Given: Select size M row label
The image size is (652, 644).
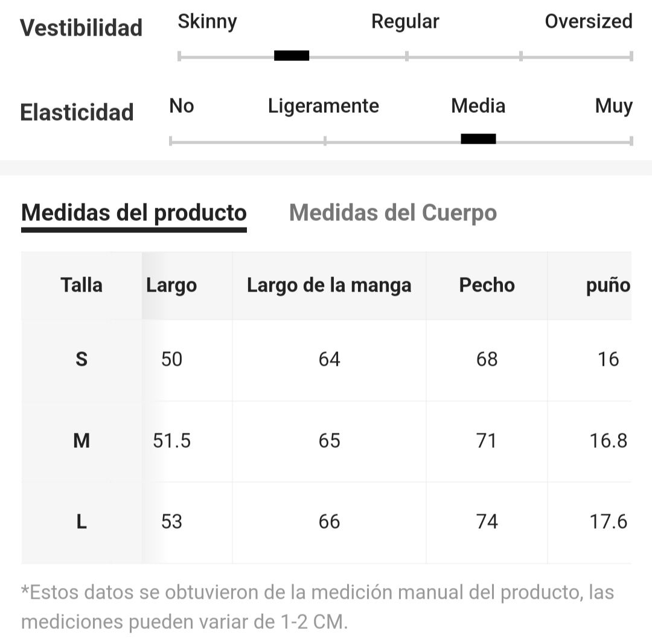Looking at the screenshot, I should [x=81, y=440].
